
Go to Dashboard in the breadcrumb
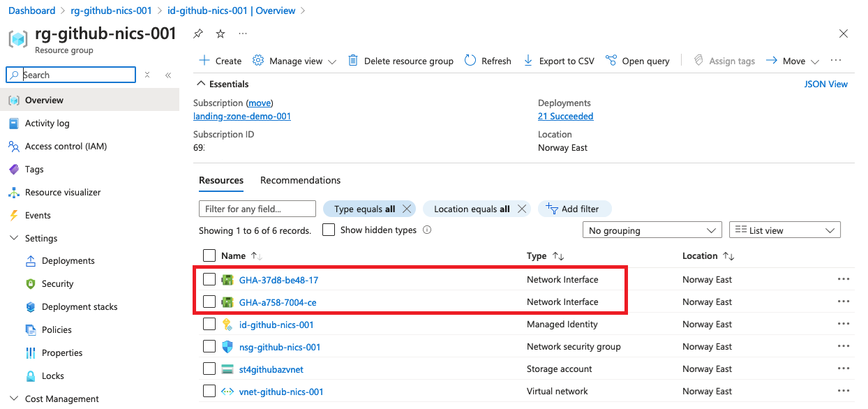tap(31, 10)
